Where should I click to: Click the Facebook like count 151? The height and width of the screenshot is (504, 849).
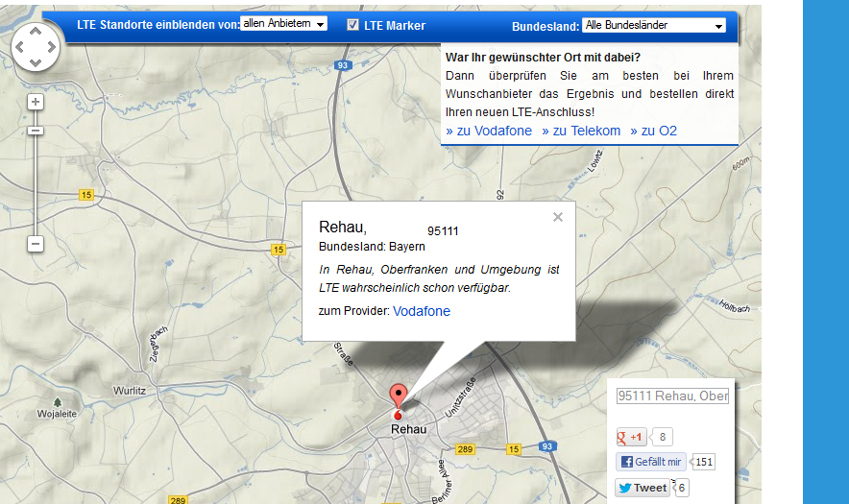703,462
